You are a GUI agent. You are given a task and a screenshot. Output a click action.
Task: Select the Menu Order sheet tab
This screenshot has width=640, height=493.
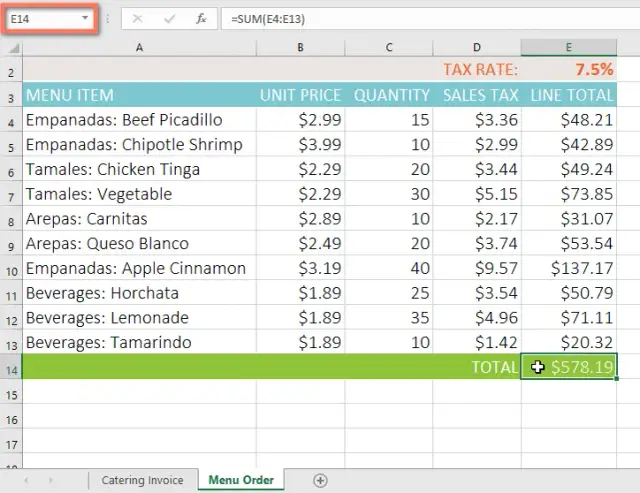241,480
